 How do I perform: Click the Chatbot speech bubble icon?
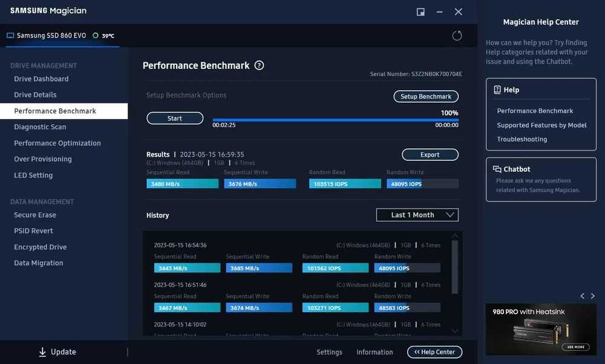click(497, 169)
